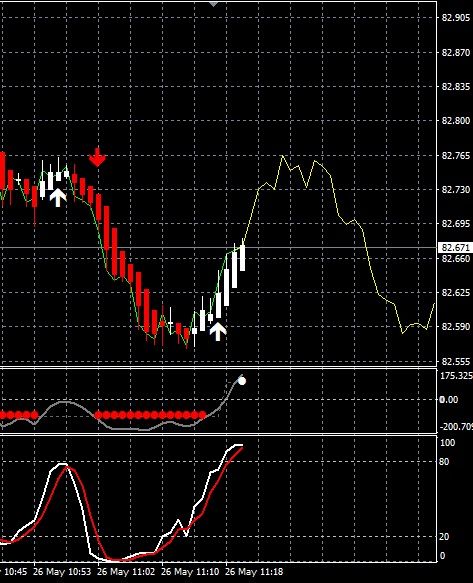
Task: Click the 82.765 price scale label
Action: [x=456, y=155]
